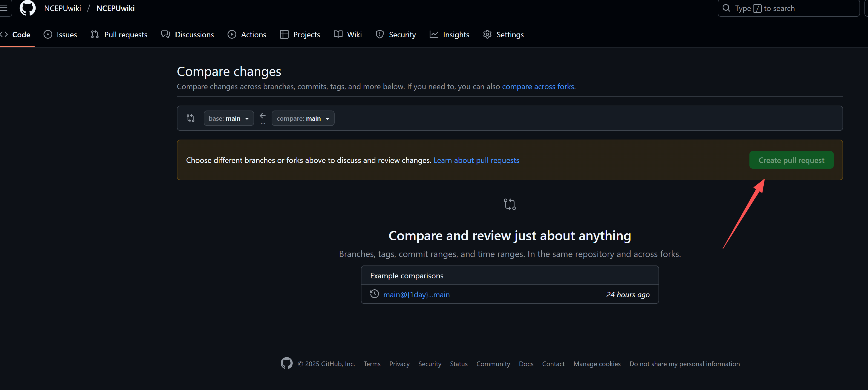Click the Settings gear icon
Screen dimensions: 868x390
[487, 34]
